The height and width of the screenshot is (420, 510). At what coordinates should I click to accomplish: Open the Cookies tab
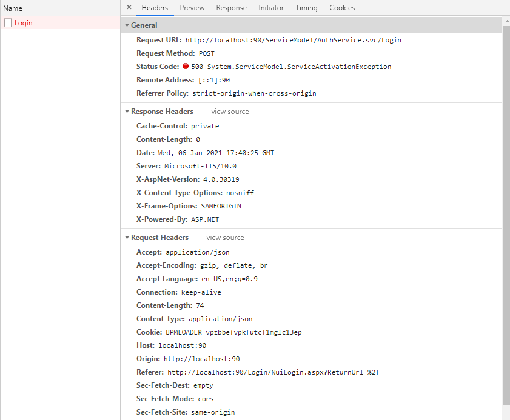coord(342,8)
